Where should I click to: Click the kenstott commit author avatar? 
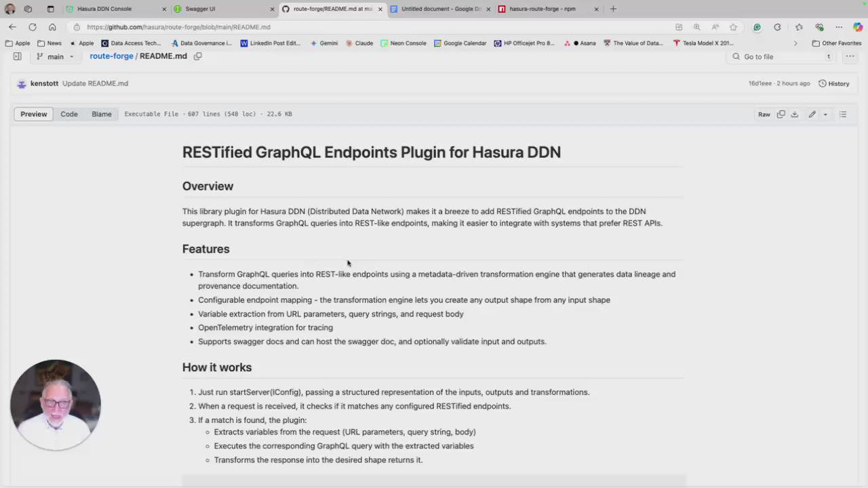(22, 84)
